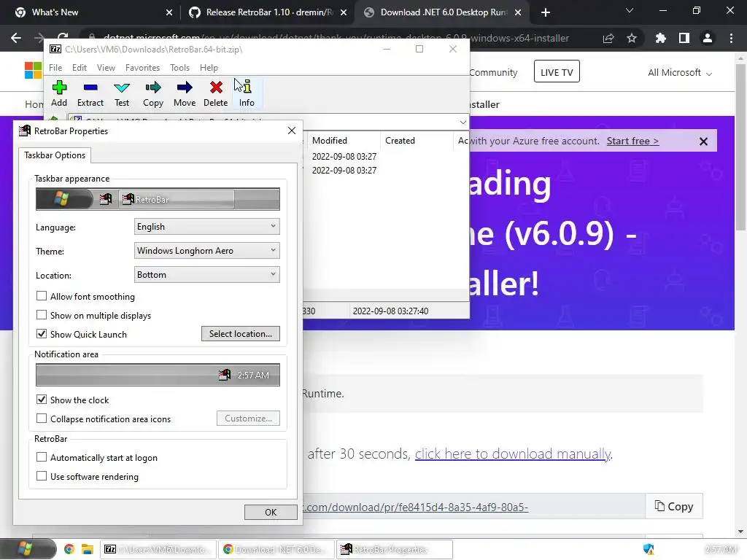
Task: Click the Chrome reload icon
Action: pos(63,38)
